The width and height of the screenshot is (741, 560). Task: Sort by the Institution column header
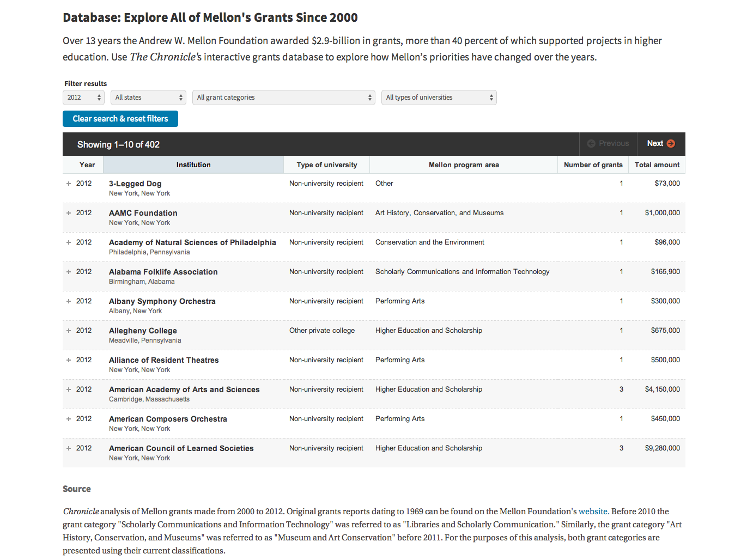point(193,165)
